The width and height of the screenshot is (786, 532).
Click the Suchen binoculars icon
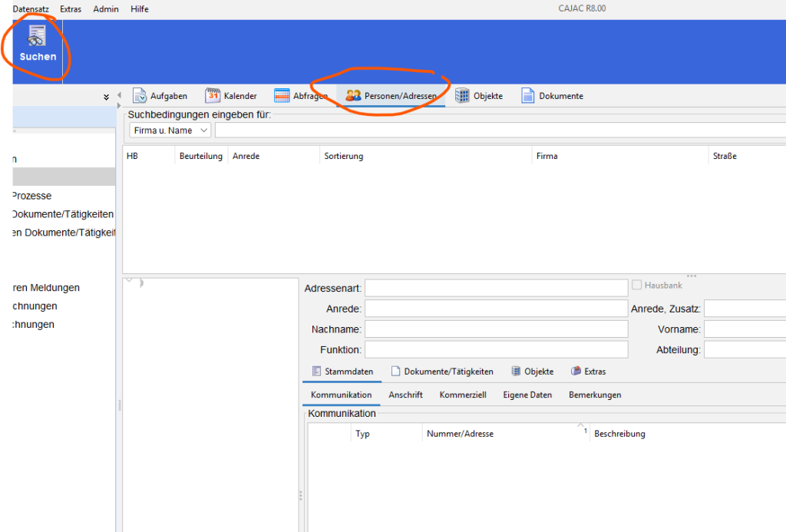point(37,37)
